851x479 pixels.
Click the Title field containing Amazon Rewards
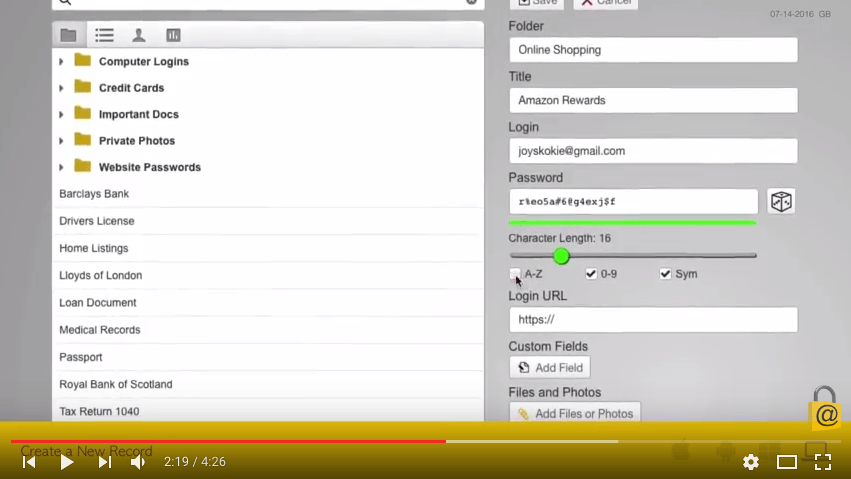[x=653, y=100]
